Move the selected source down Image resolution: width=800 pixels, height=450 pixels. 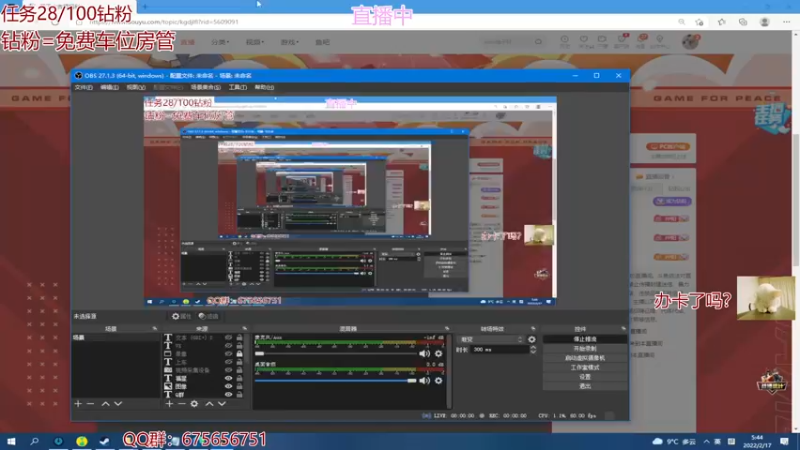coord(222,404)
